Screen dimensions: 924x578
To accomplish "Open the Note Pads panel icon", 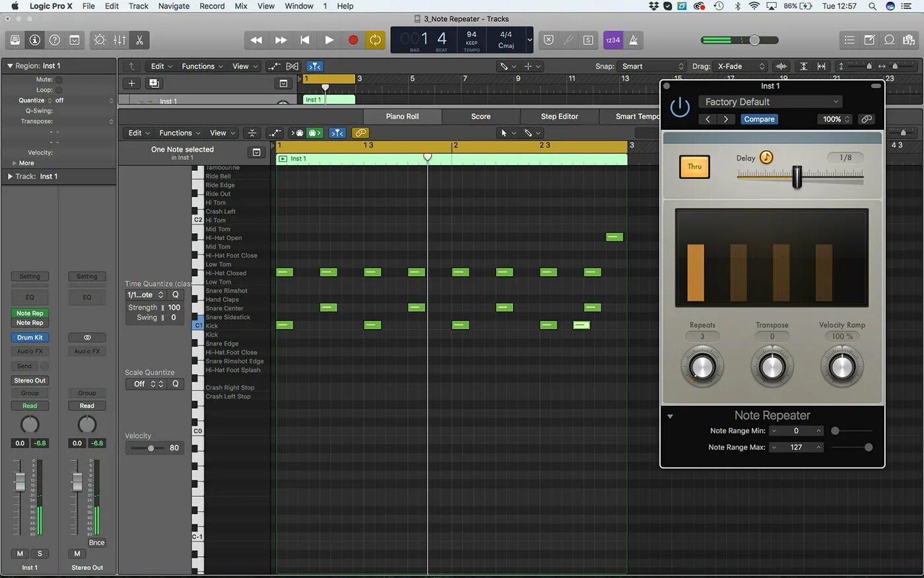I will pyautogui.click(x=870, y=40).
